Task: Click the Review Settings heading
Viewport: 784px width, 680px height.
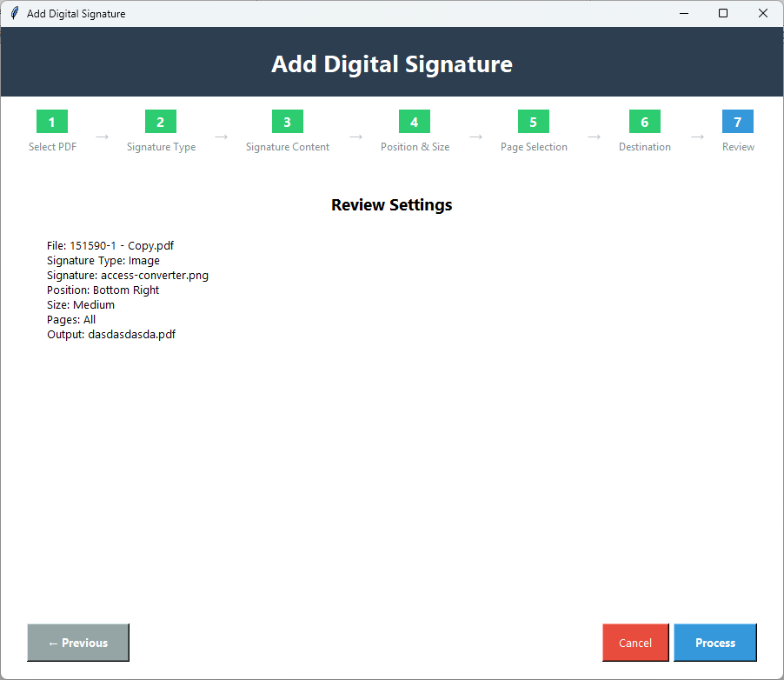Action: point(391,204)
